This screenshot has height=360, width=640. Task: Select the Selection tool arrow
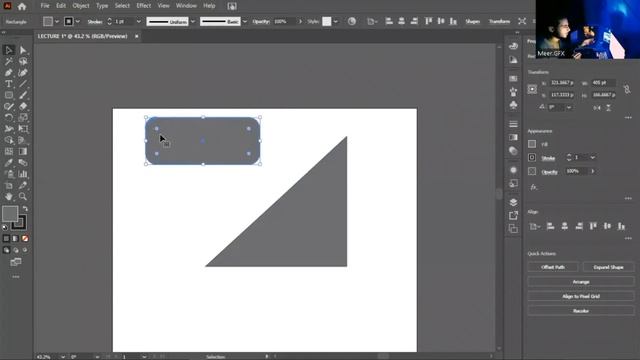(x=9, y=50)
